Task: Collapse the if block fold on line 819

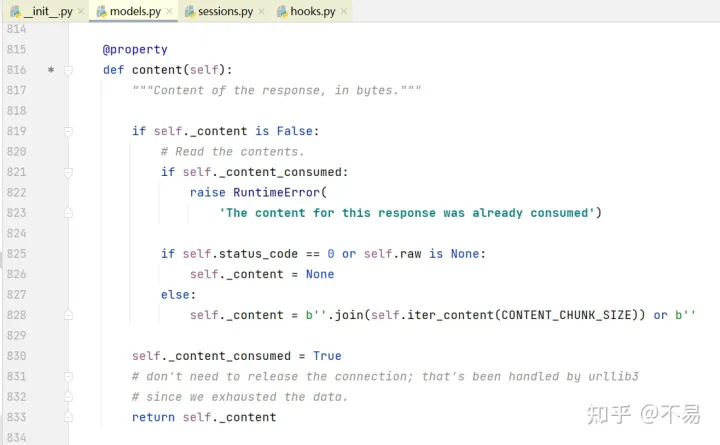Action: click(x=68, y=132)
